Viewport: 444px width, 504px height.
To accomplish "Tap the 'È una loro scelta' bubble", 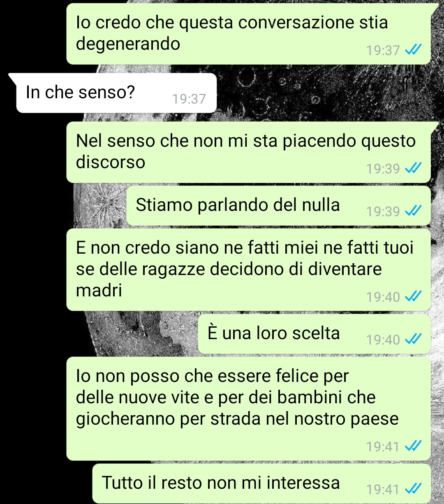I will click(x=314, y=334).
